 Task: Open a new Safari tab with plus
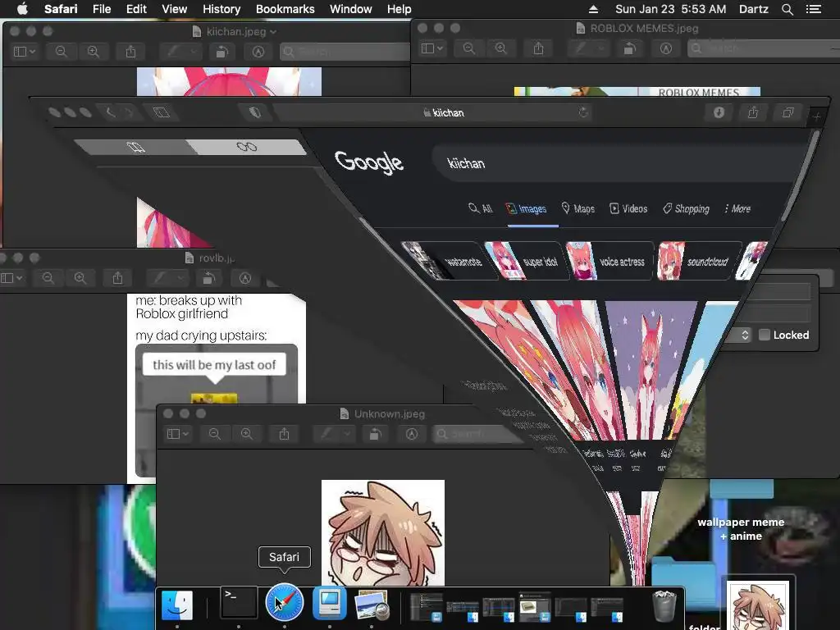click(x=816, y=116)
